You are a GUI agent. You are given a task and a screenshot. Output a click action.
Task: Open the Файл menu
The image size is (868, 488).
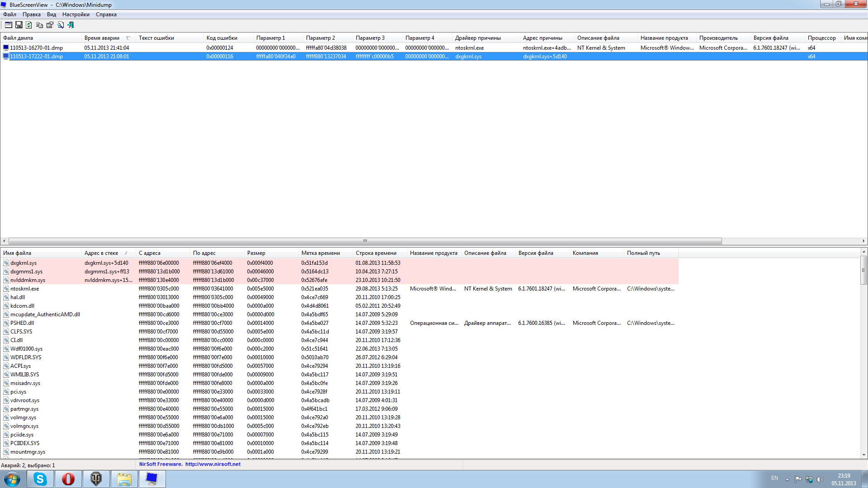coord(9,14)
